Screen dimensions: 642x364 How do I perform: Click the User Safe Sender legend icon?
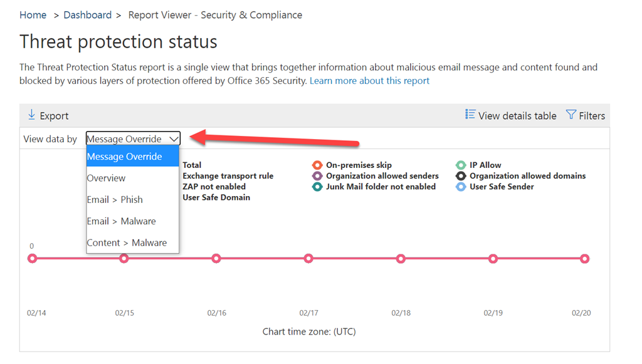tap(461, 187)
